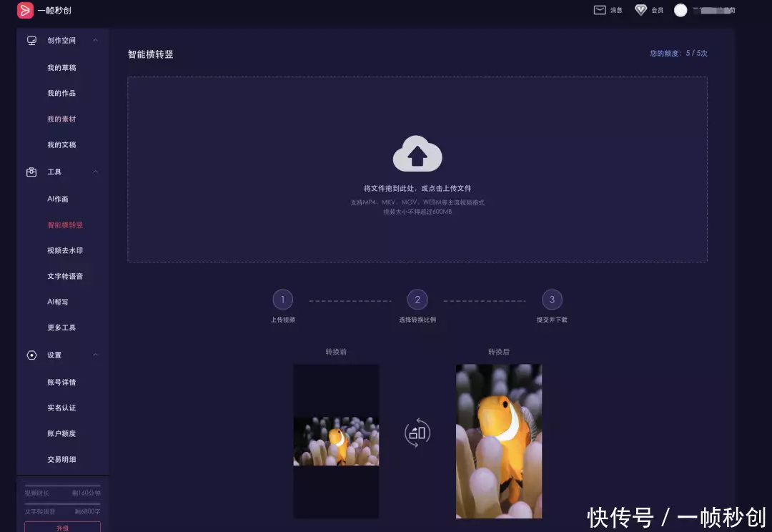Click the 消息 message envelope icon
Screen dimensions: 772x532
tap(599, 9)
